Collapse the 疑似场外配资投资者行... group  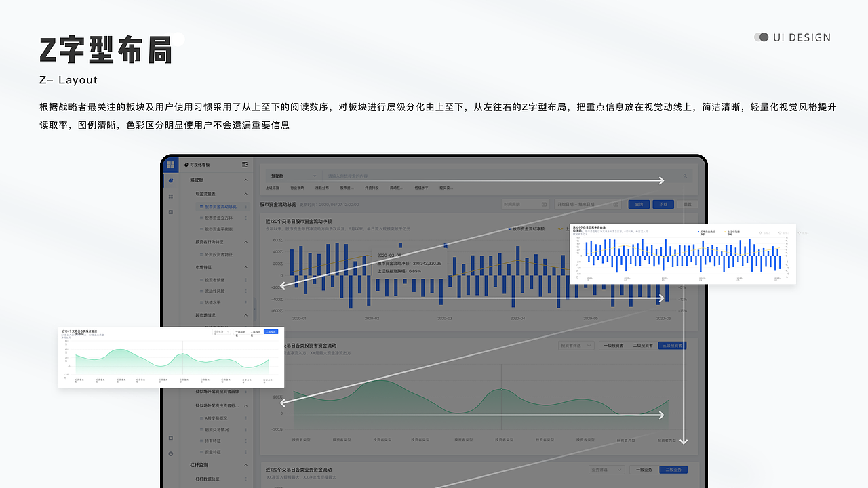tap(246, 405)
